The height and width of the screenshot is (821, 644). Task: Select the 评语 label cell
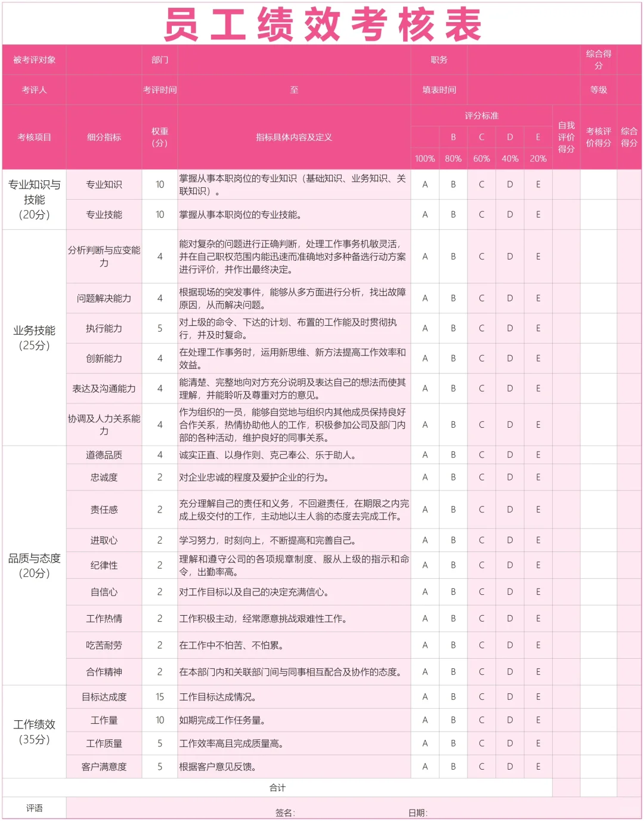pyautogui.click(x=34, y=808)
